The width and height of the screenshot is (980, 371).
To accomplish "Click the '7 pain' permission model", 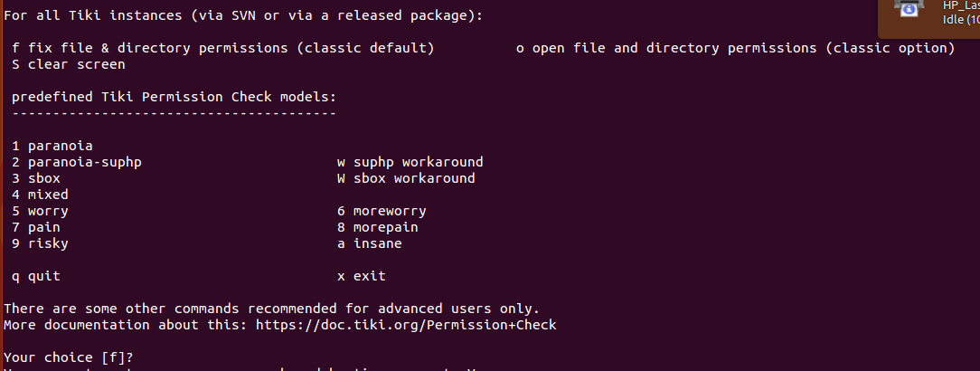I will 36,227.
